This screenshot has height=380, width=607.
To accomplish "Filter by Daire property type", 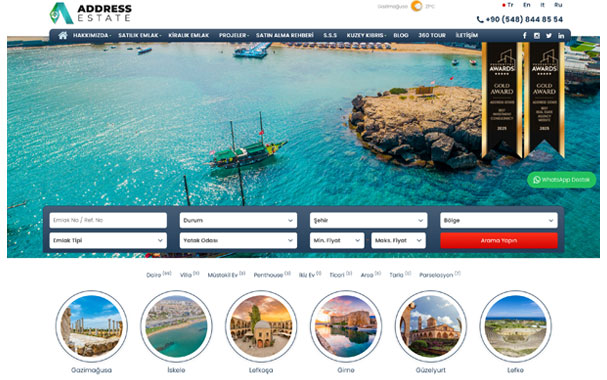I will tap(158, 274).
